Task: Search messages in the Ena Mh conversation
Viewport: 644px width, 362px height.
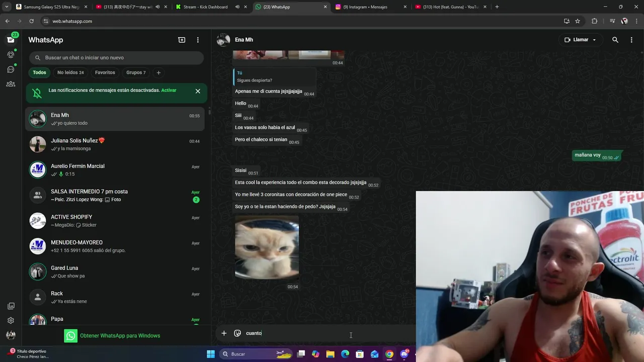Action: click(x=615, y=40)
